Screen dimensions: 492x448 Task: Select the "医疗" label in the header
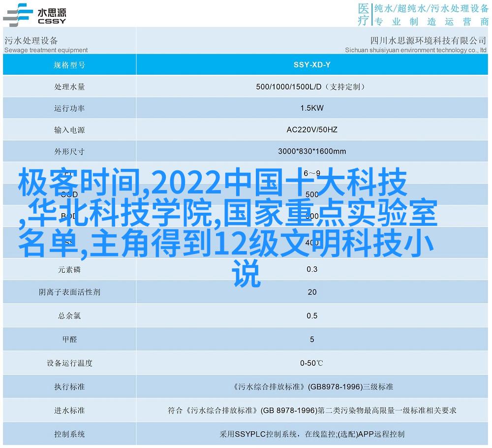(364, 14)
